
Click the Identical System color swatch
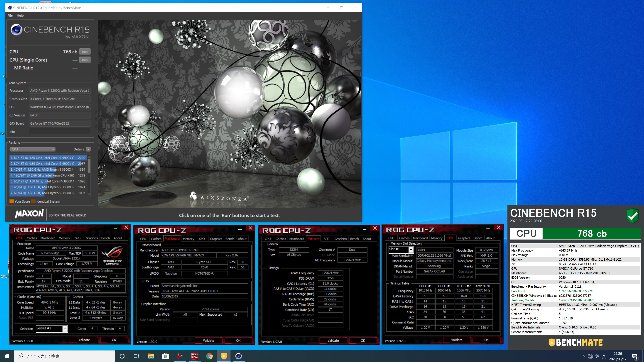[x=33, y=201]
